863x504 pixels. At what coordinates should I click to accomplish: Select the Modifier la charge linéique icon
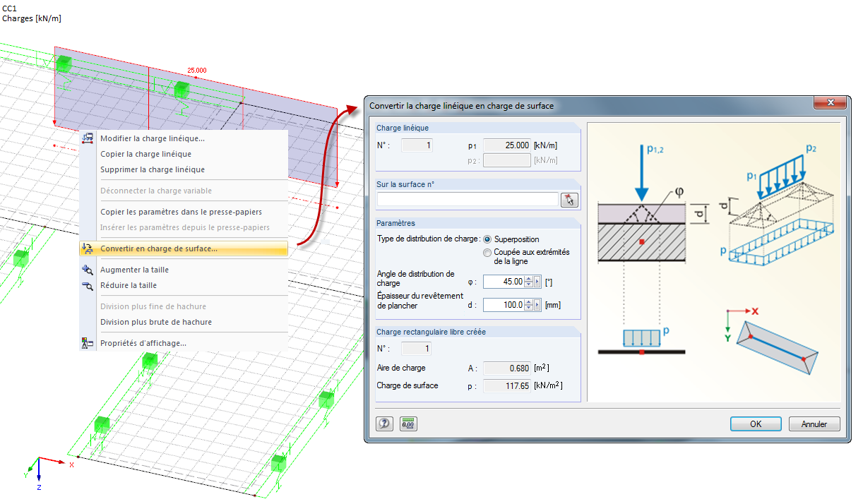point(87,138)
